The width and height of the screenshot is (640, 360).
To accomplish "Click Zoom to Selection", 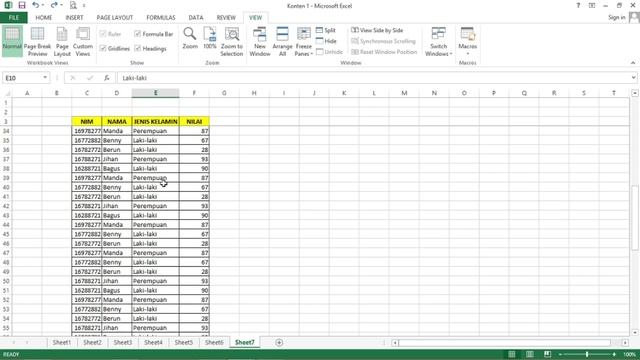I will (x=232, y=41).
